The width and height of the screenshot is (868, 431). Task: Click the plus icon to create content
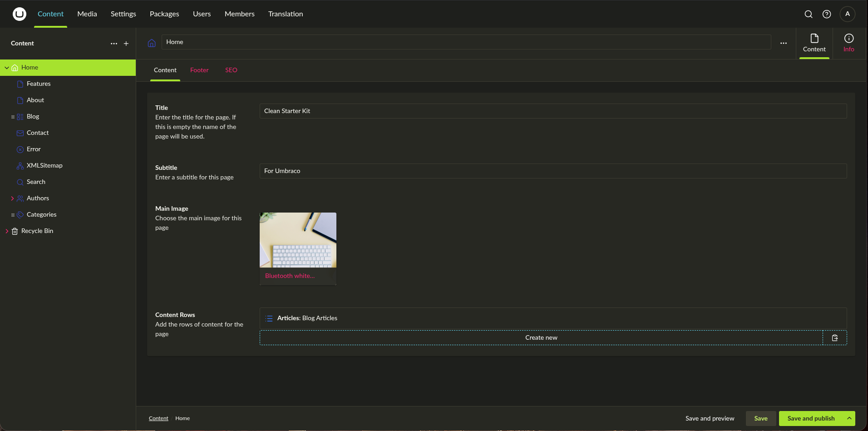(126, 44)
